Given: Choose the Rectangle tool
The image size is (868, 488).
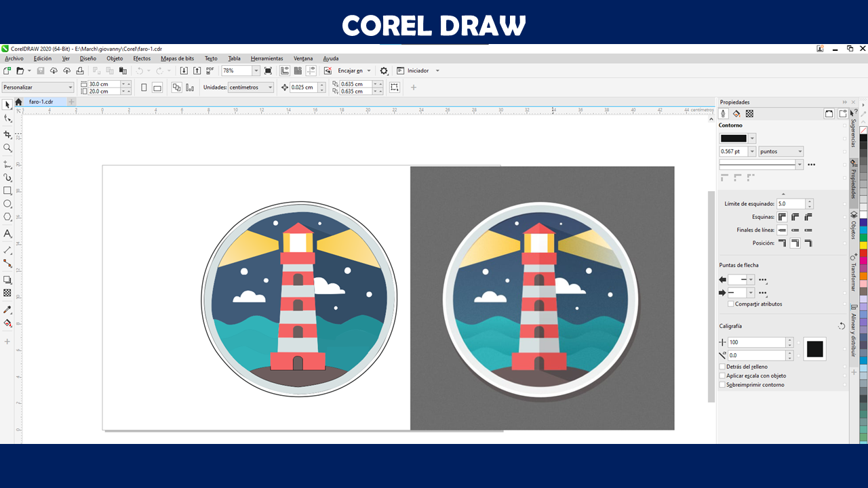Looking at the screenshot, I should [7, 190].
